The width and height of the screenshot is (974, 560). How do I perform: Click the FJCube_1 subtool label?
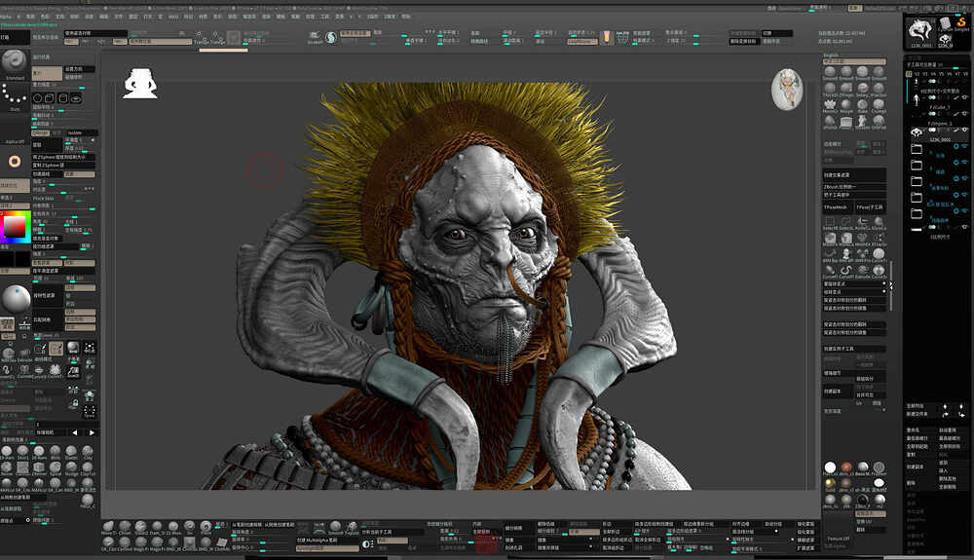click(939, 107)
